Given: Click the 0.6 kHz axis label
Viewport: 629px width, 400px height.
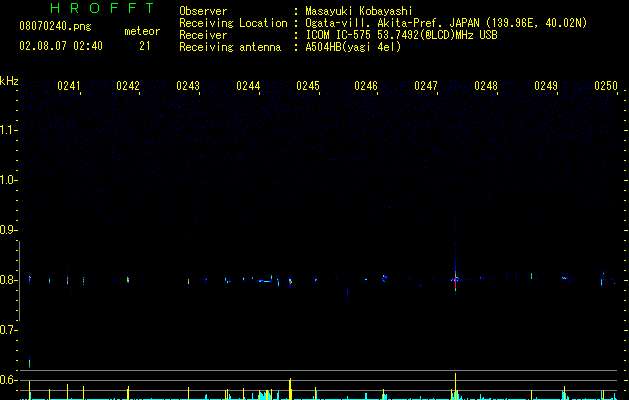Looking at the screenshot, I should (x=8, y=380).
